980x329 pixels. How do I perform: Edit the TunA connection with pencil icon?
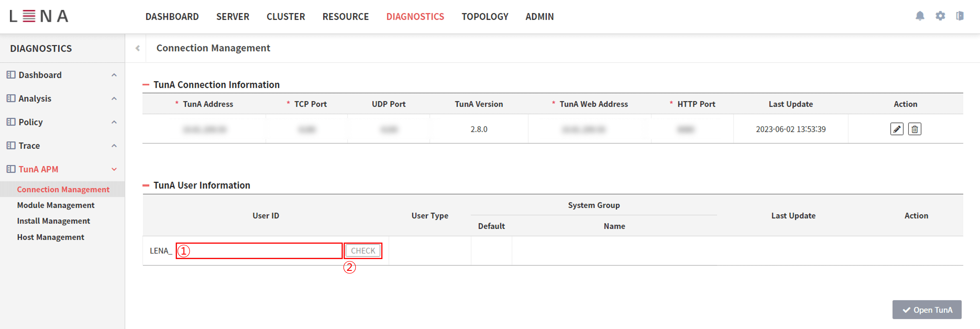point(897,129)
